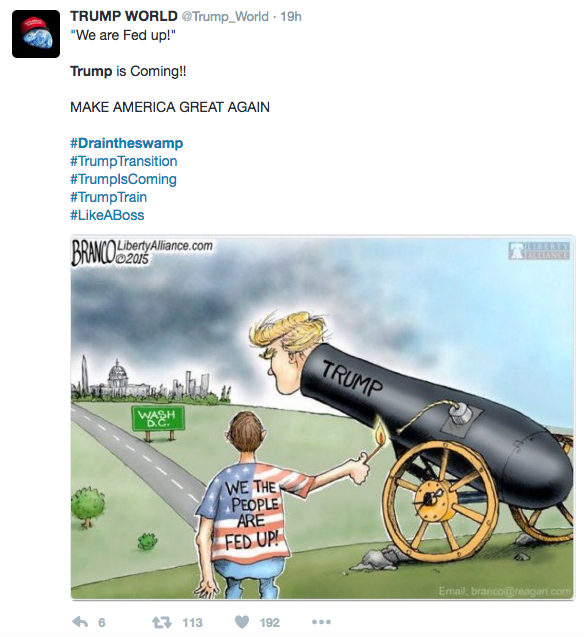The width and height of the screenshot is (584, 637).
Task: Open the @Trump_World handle link
Action: pyautogui.click(x=225, y=17)
